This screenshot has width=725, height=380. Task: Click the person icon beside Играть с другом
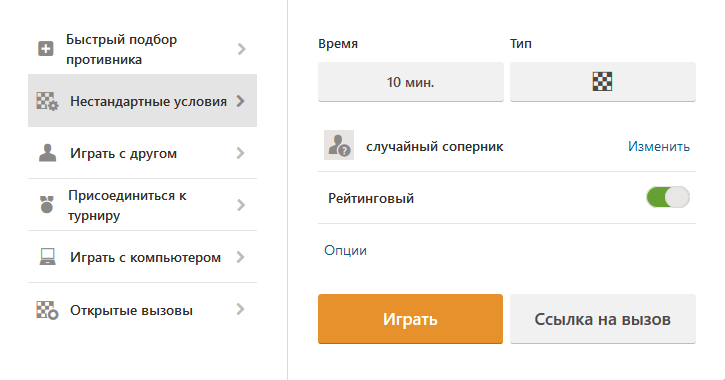(47, 153)
